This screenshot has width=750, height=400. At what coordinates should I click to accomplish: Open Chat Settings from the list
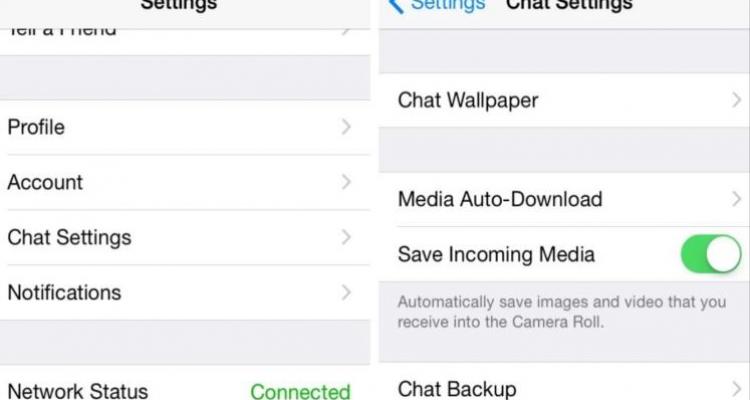[x=185, y=237]
